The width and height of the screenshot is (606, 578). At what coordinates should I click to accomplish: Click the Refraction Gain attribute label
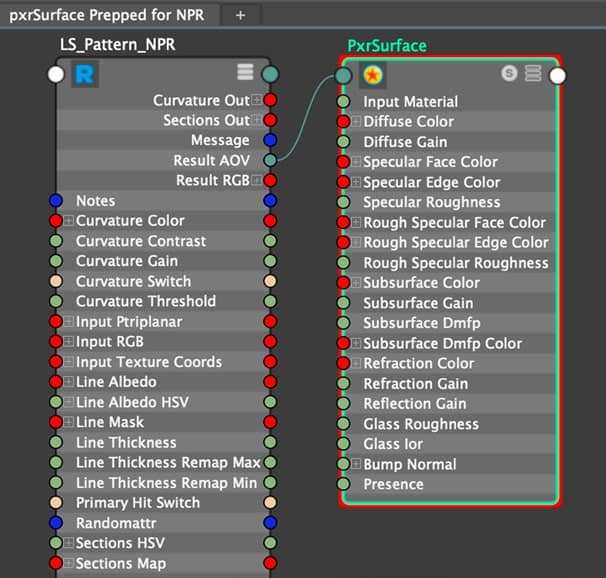pos(415,384)
